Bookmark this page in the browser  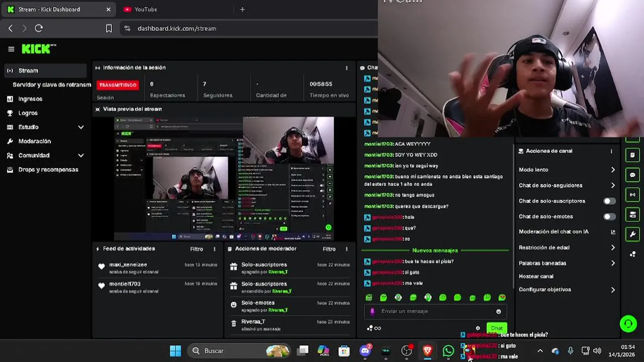pyautogui.click(x=109, y=29)
